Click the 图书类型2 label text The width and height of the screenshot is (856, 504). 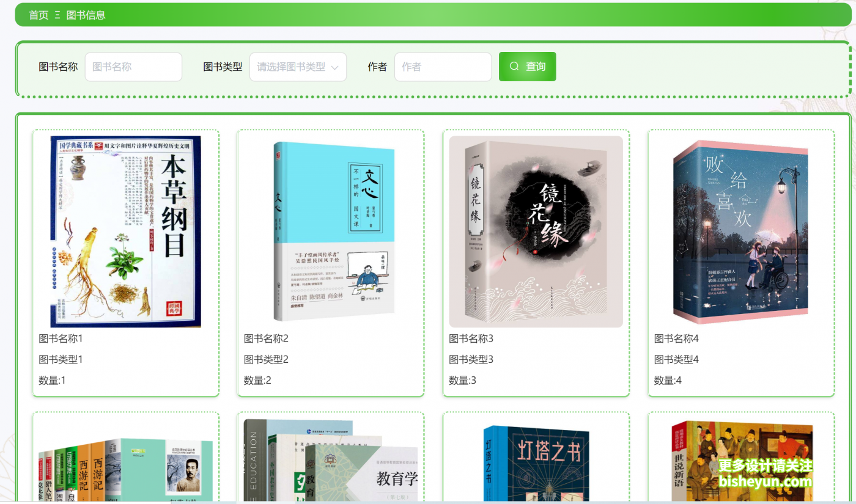point(266,359)
